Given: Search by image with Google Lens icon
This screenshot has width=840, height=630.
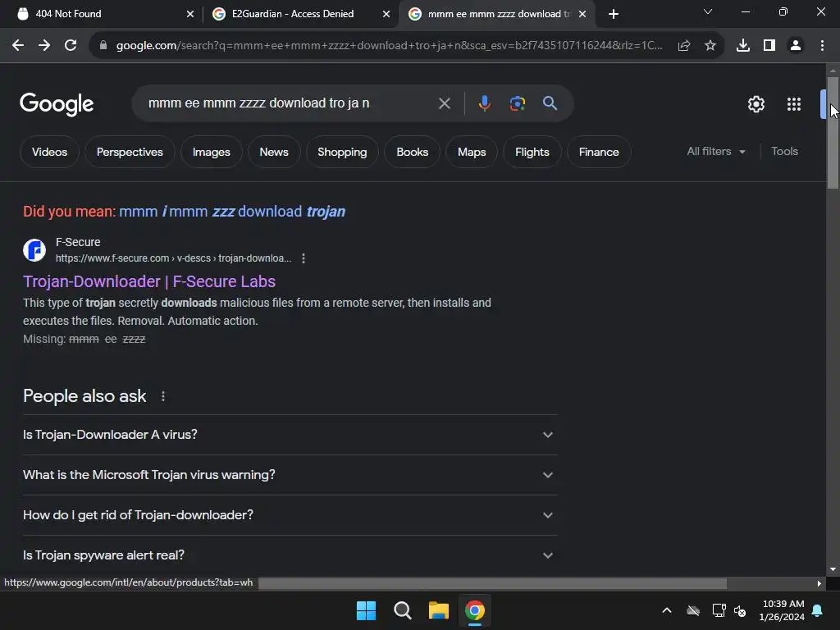Looking at the screenshot, I should click(517, 103).
